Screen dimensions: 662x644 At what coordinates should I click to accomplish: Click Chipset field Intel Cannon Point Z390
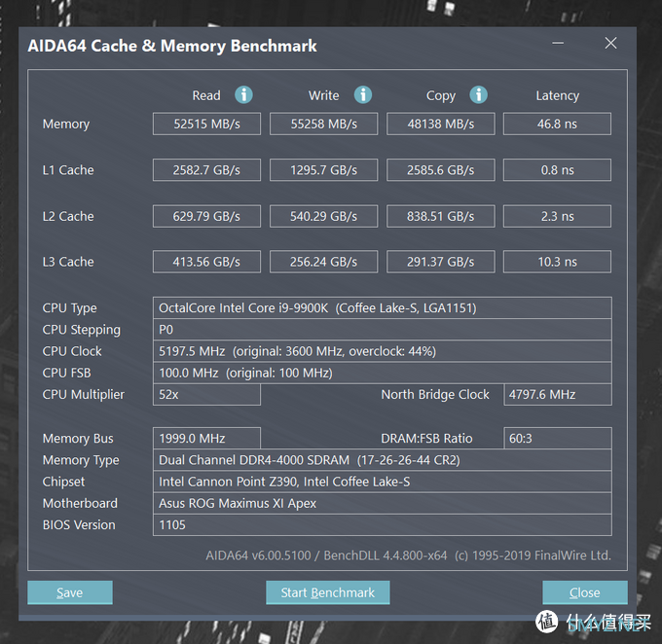coord(383,482)
